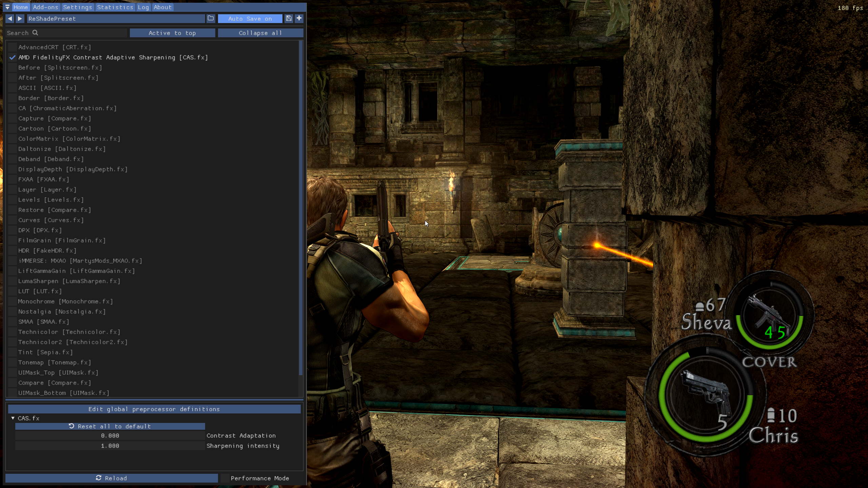Open the Statistics tab
The width and height of the screenshot is (868, 488).
point(115,7)
